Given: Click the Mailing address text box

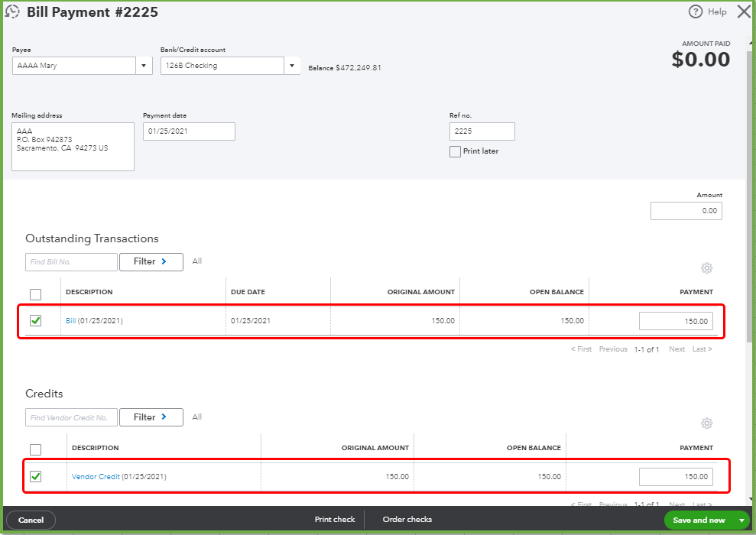Looking at the screenshot, I should click(x=73, y=147).
